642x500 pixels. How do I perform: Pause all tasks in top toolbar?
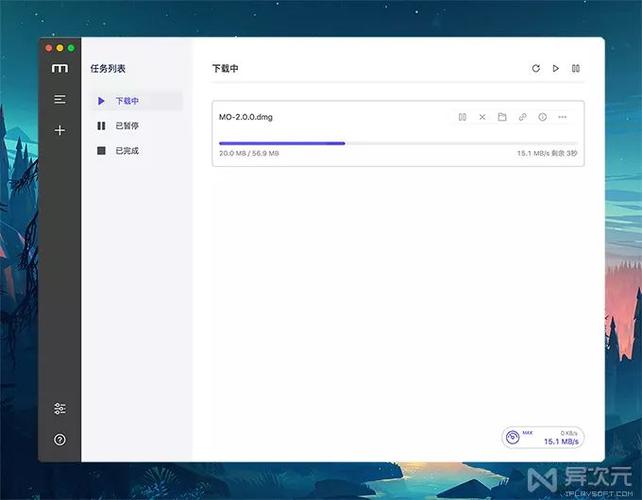[x=576, y=68]
